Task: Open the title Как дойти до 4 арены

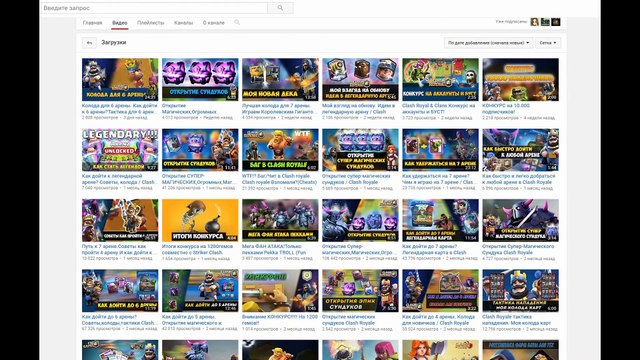Action: point(438,320)
